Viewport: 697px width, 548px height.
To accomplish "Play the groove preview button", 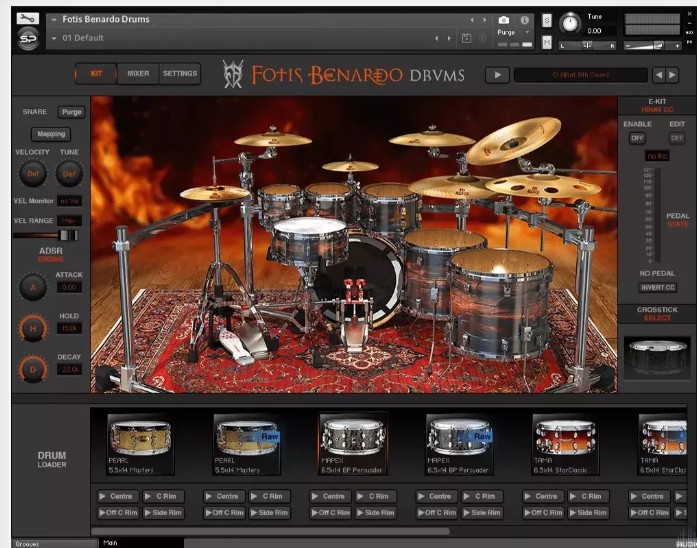I will pos(497,75).
